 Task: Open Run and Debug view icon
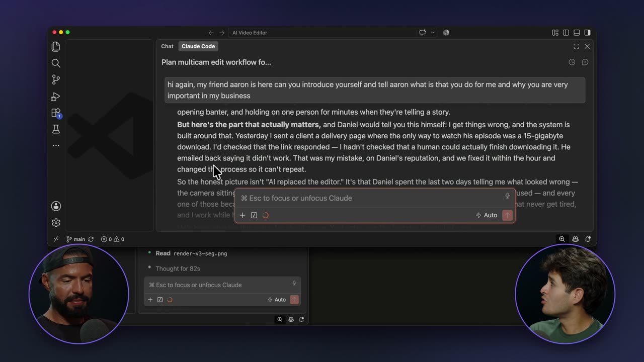click(x=56, y=97)
